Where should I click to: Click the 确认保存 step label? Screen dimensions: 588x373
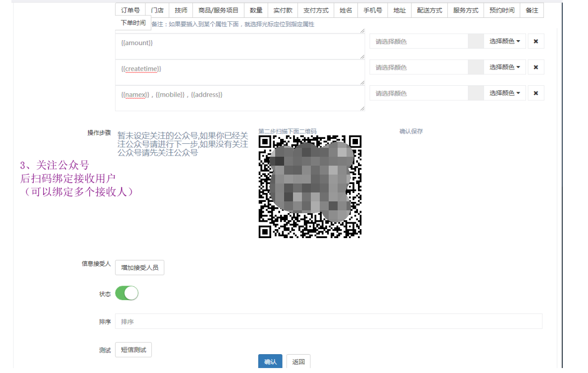pos(411,131)
